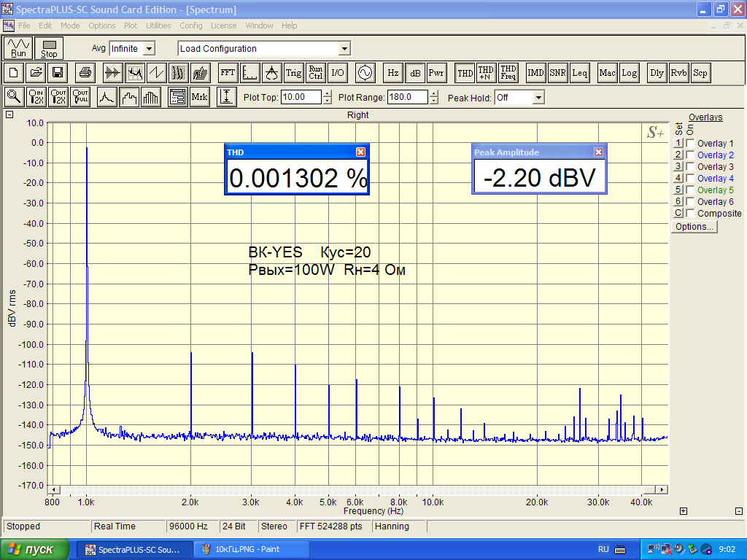
Task: Zoom out 2X on the plot
Action: tap(58, 97)
